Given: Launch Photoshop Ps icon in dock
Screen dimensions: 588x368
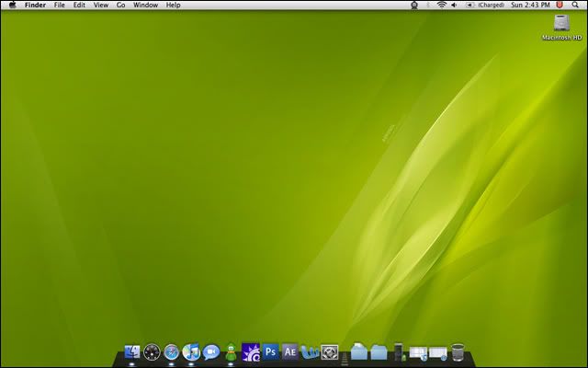Looking at the screenshot, I should point(271,352).
